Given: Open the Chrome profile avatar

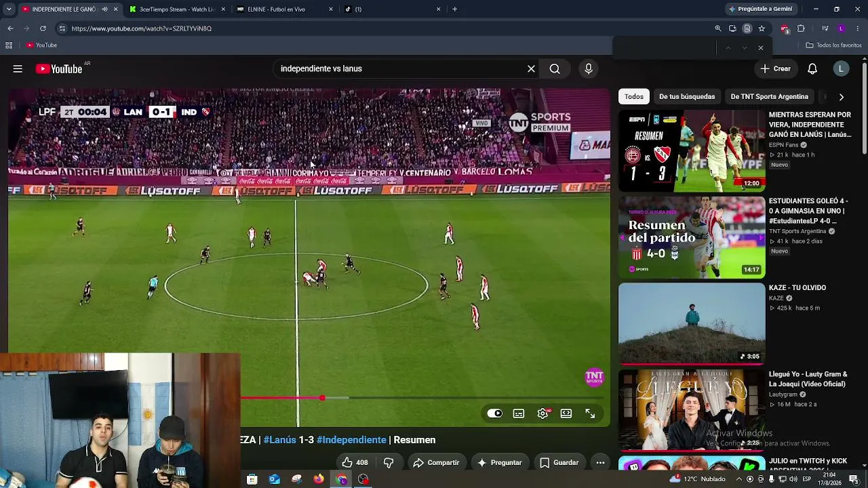Looking at the screenshot, I should click(x=841, y=28).
